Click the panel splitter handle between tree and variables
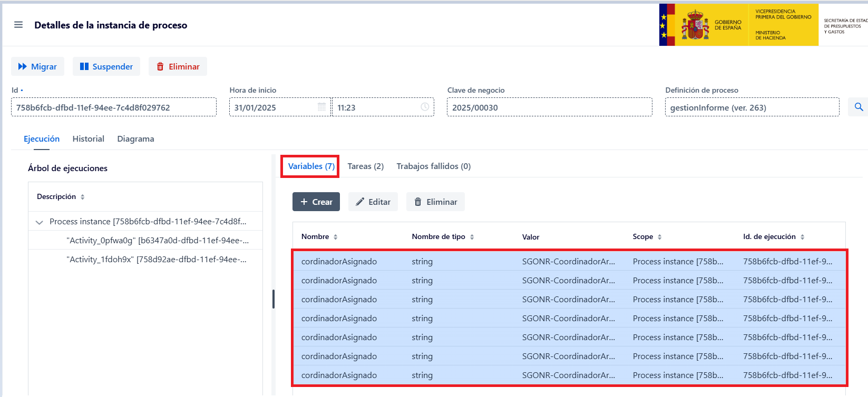Image resolution: width=868 pixels, height=397 pixels. 274,299
